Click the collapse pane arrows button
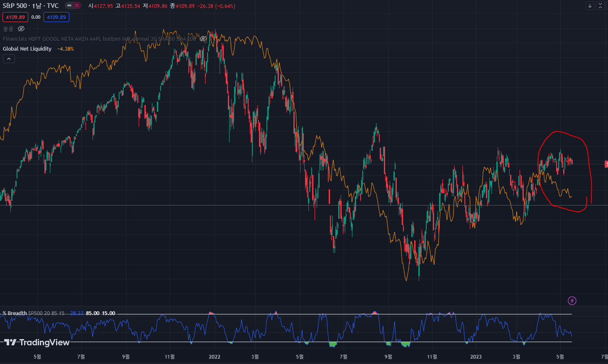Image resolution: width=608 pixels, height=364 pixels. pyautogui.click(x=600, y=6)
